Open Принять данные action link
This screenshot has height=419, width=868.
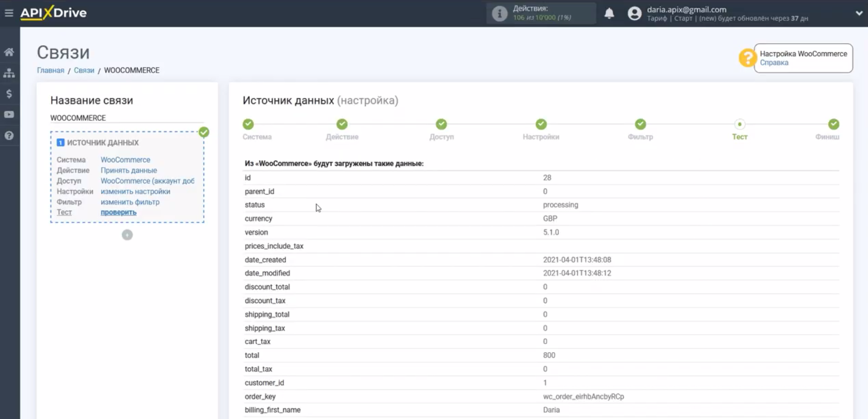(x=129, y=171)
